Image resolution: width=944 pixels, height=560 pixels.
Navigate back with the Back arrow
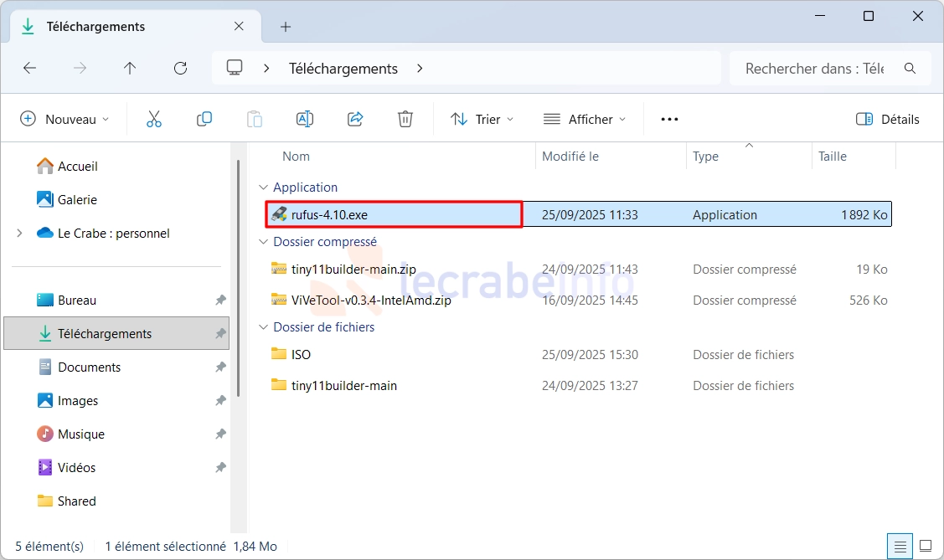coord(30,69)
